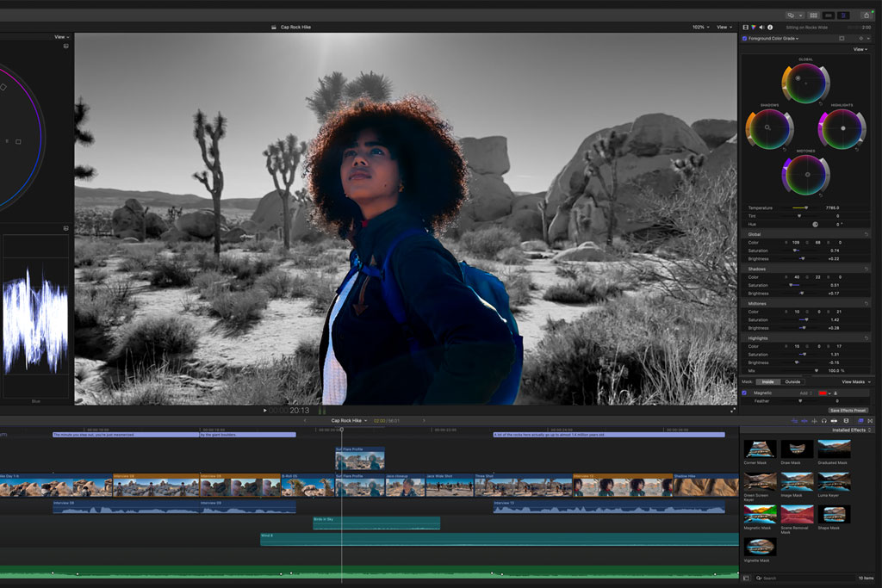Uncheck the Foreground Color Grade checkbox
This screenshot has height=588, width=882.
pyautogui.click(x=745, y=38)
